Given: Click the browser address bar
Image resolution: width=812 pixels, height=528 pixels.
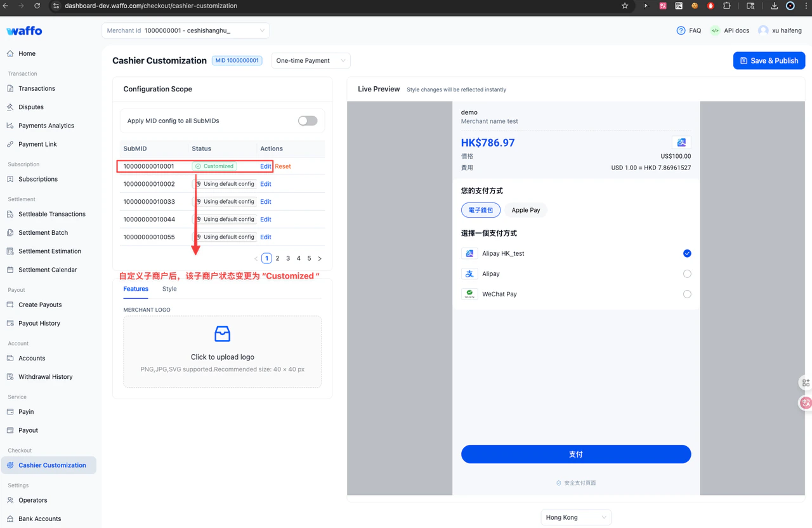Looking at the screenshot, I should coord(343,6).
